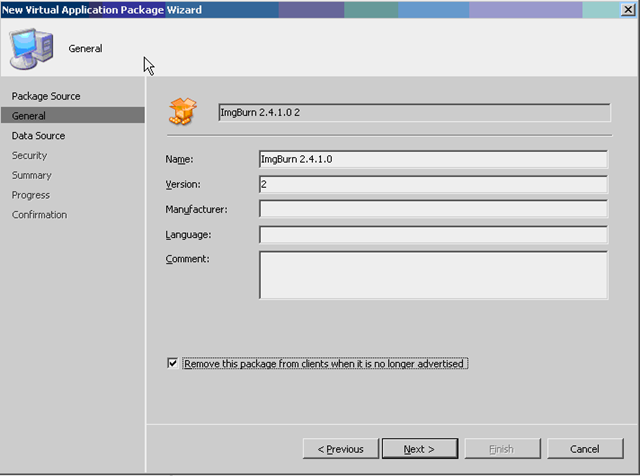Click the read-only ImgBurn 2.4.1.0 2 title field
Screen dimensions: 640x476
click(x=414, y=112)
